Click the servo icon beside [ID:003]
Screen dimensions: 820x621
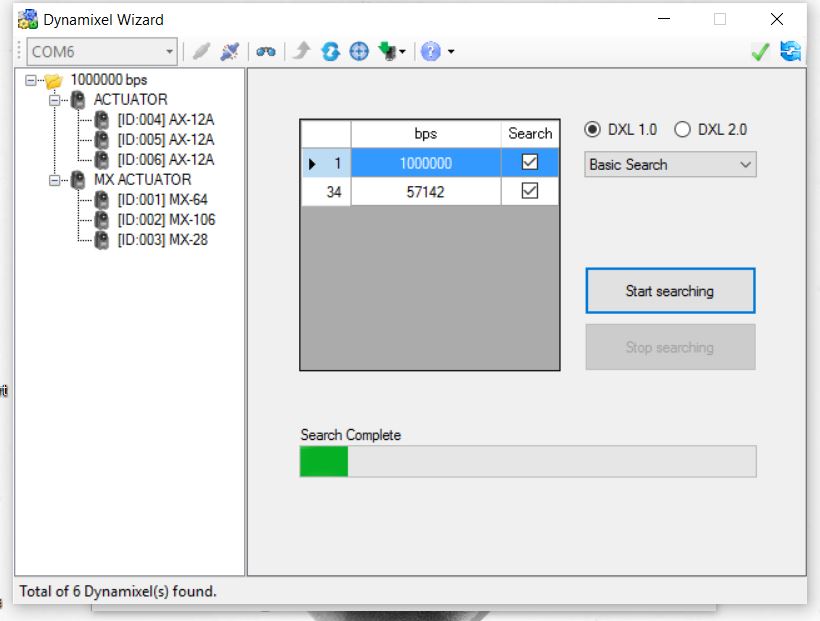point(101,240)
